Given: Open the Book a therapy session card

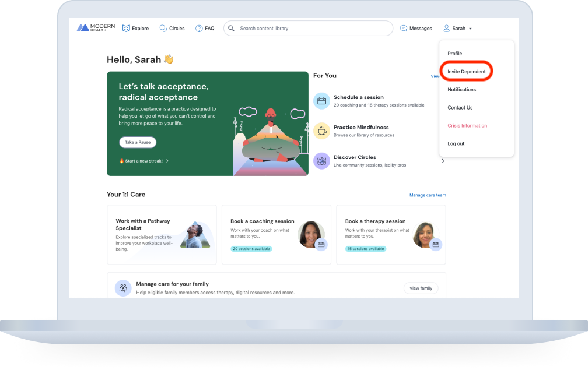Looking at the screenshot, I should 391,235.
